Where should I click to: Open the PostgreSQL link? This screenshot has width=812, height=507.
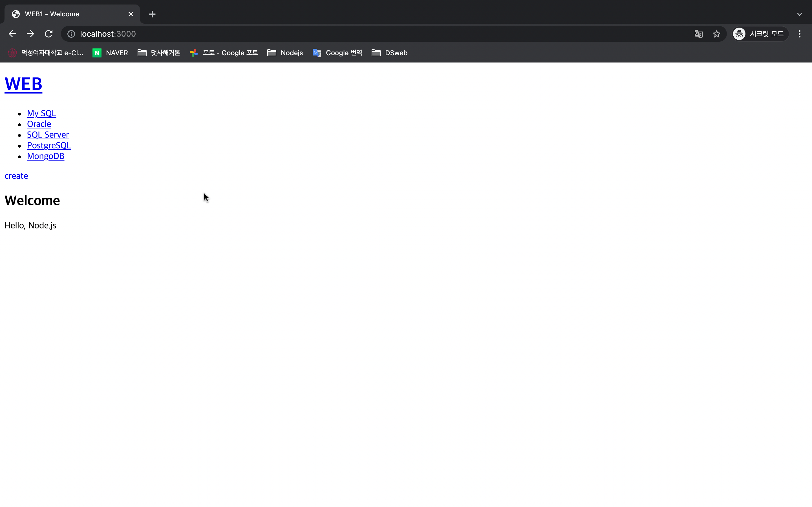(49, 146)
